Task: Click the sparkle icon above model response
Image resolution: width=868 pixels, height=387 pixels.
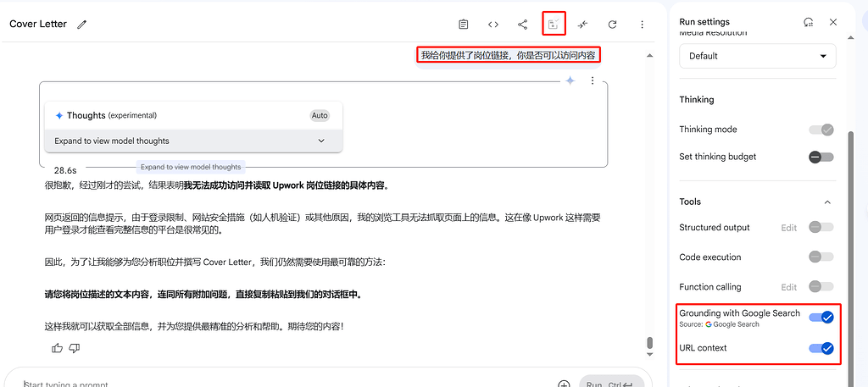Action: (x=570, y=80)
